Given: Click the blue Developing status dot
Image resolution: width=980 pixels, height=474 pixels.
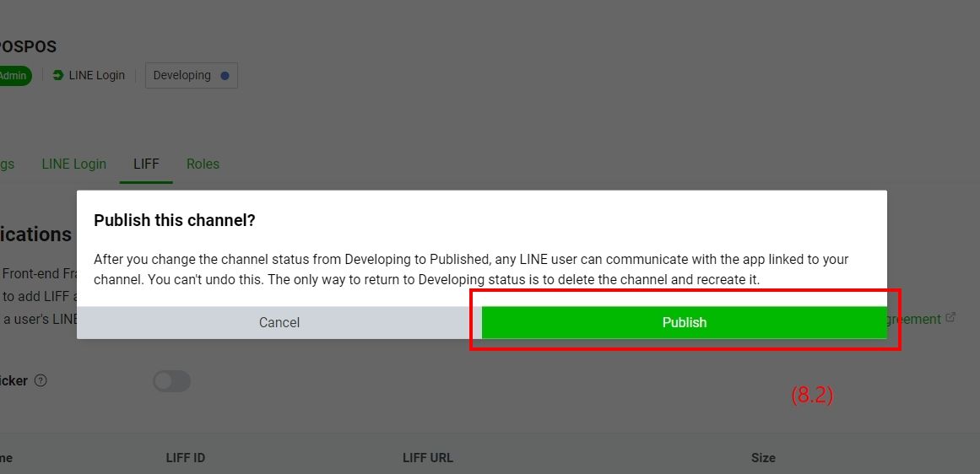Looking at the screenshot, I should click(225, 75).
